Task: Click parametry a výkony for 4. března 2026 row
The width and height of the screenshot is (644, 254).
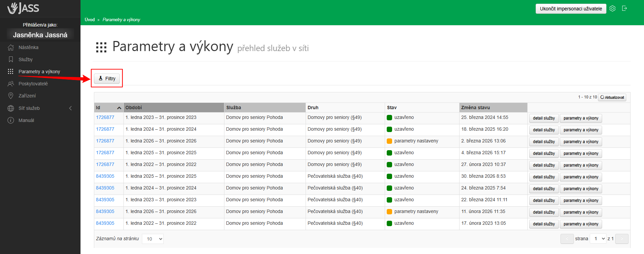Action: coord(581,154)
